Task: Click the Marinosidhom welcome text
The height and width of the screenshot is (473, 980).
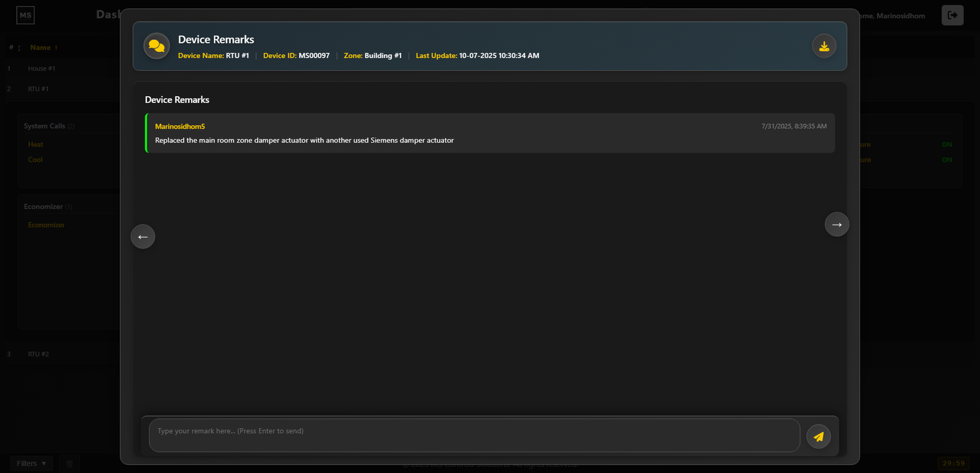Action: tap(891, 16)
